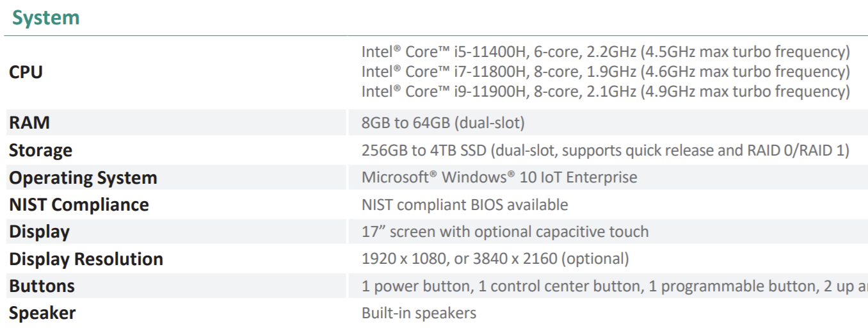Select the Intel Core i9-11900H line
This screenshot has width=868, height=333.
tap(605, 92)
